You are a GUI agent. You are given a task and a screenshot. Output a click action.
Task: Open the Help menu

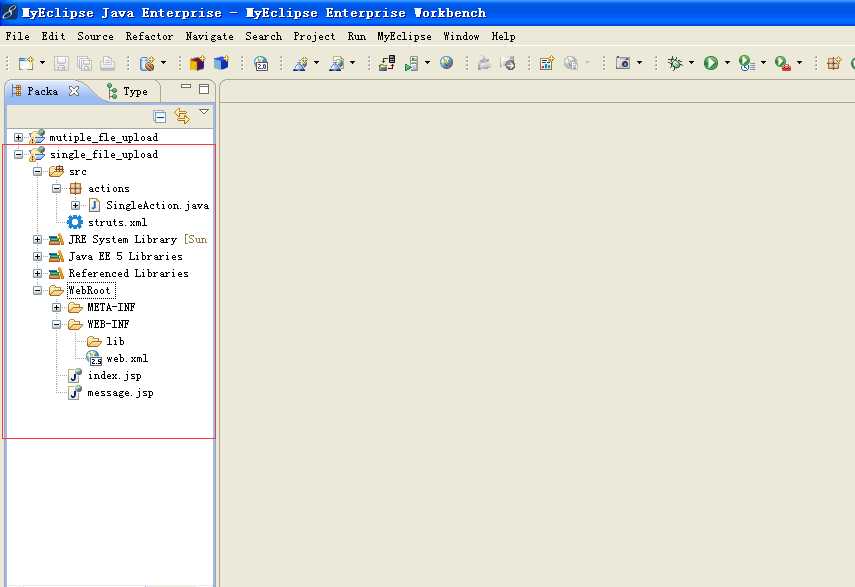pyautogui.click(x=503, y=36)
